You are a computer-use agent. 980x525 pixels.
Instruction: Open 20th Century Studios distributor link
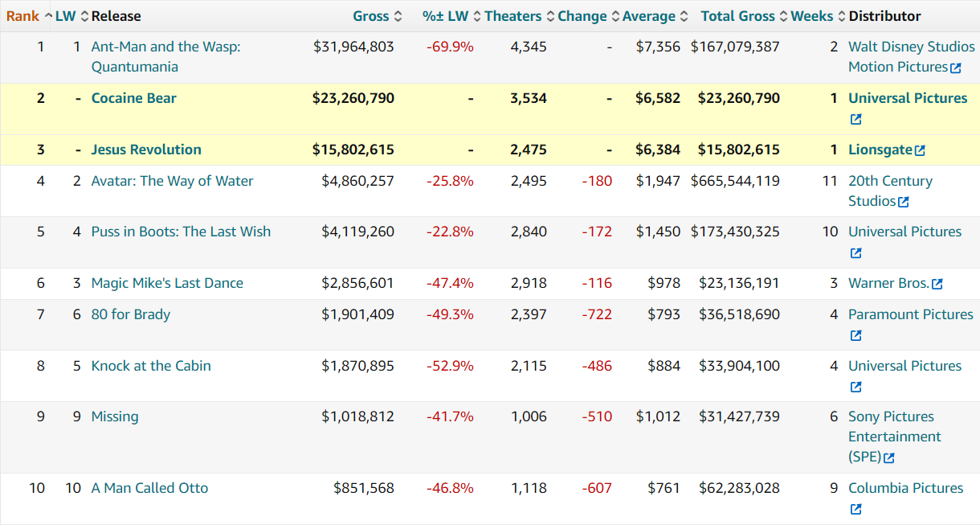pos(890,191)
